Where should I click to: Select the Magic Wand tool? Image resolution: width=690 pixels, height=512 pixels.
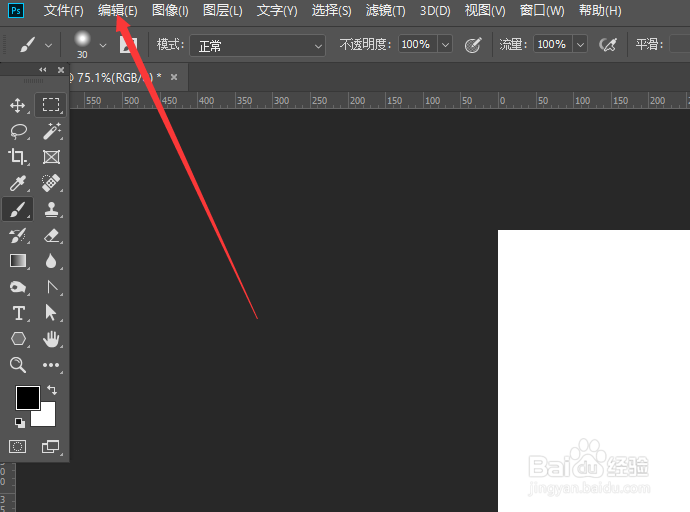pyautogui.click(x=51, y=131)
